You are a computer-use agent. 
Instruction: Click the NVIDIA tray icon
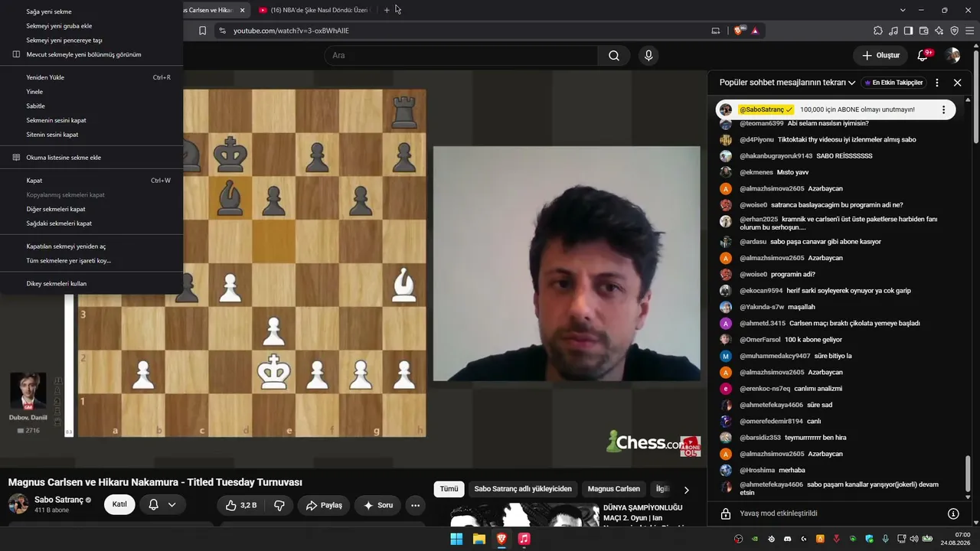[755, 539]
